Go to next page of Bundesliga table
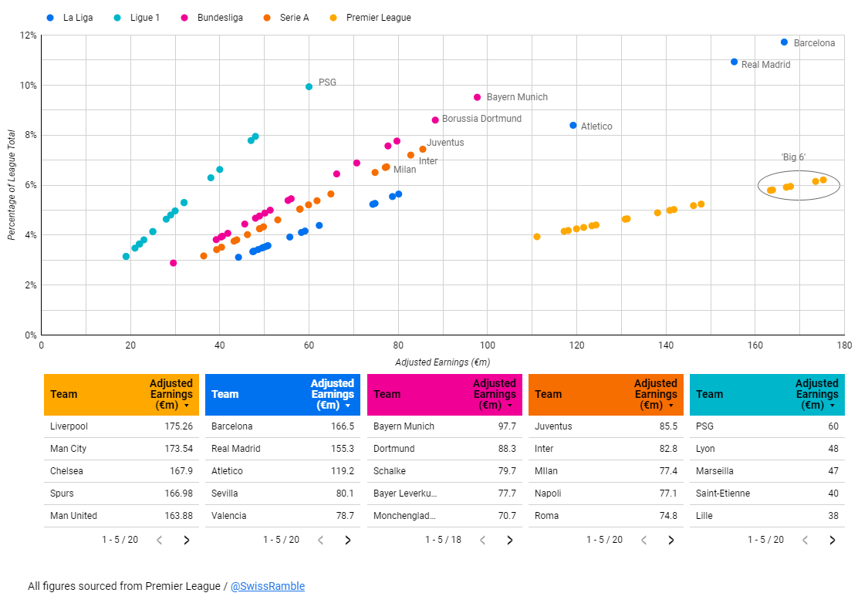 [x=510, y=540]
